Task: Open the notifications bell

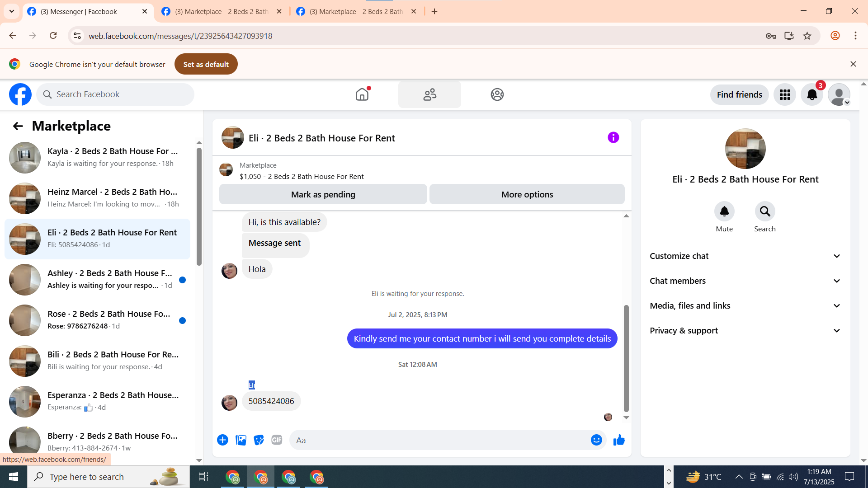Action: click(x=812, y=95)
